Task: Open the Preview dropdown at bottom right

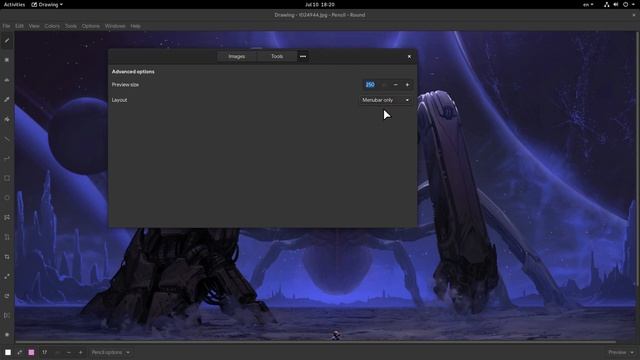Action: click(x=621, y=352)
